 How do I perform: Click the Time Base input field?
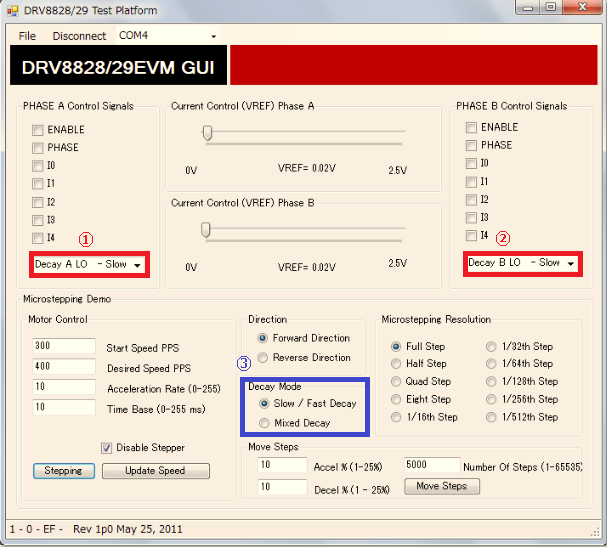click(x=64, y=407)
